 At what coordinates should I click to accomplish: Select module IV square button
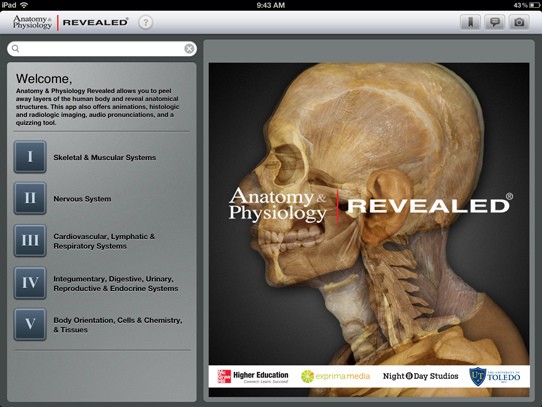pyautogui.click(x=30, y=283)
